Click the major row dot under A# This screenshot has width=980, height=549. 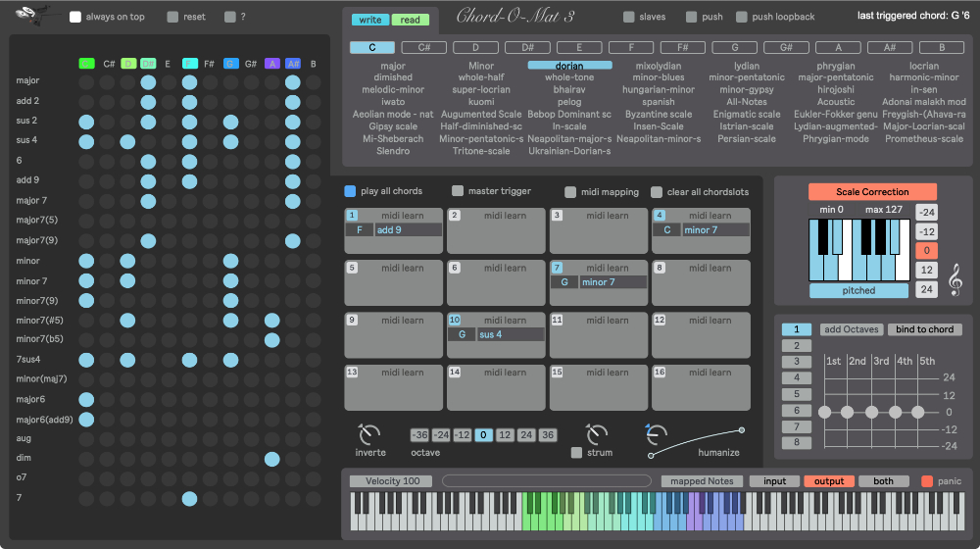point(292,81)
